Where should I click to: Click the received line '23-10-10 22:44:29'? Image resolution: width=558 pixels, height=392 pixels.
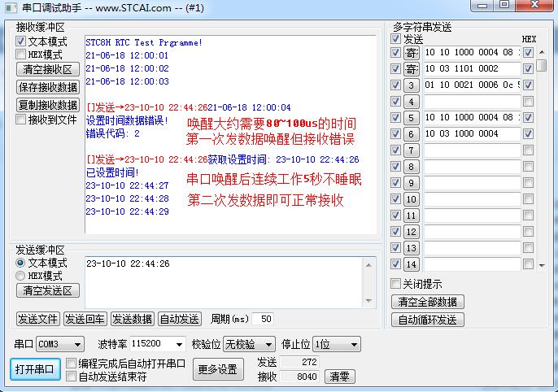pyautogui.click(x=127, y=211)
